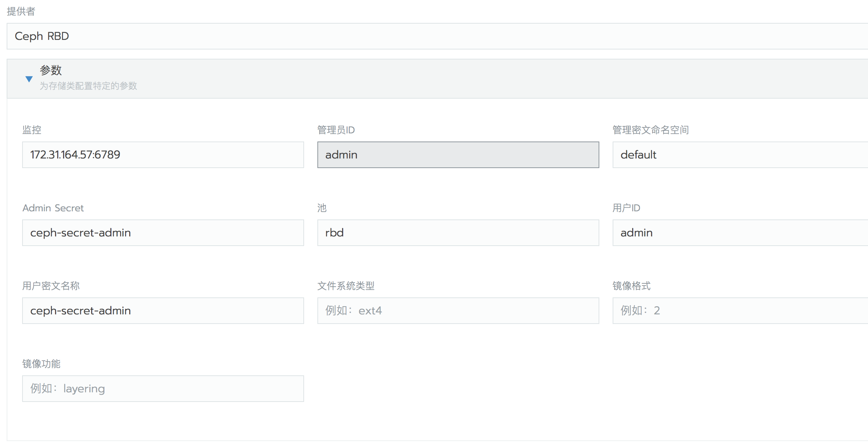868x447 pixels.
Task: Click the Admin Secret label text
Action: (53, 208)
